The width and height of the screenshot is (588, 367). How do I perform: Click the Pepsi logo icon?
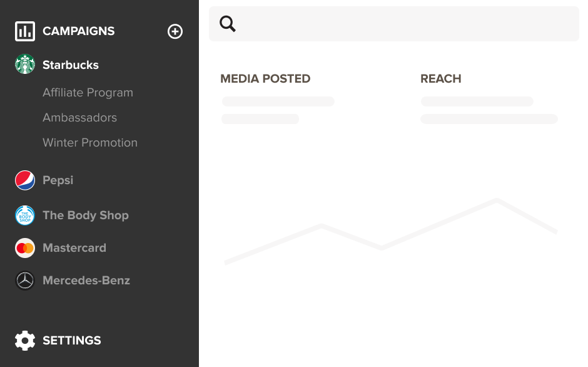coord(25,180)
